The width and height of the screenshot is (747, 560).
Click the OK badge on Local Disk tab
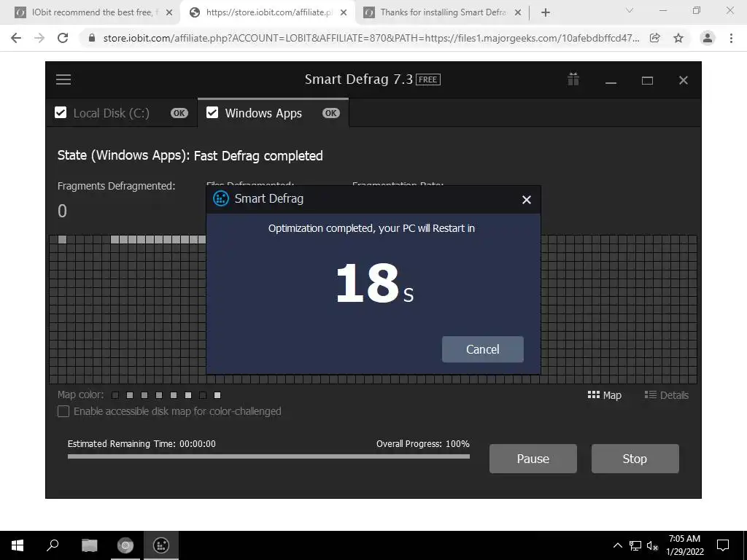tap(179, 113)
